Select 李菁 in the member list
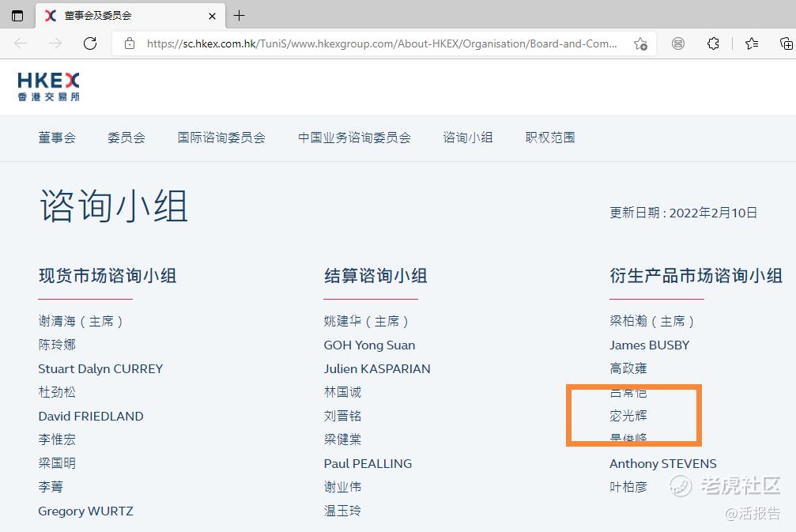Viewport: 796px width, 532px height. [x=51, y=487]
